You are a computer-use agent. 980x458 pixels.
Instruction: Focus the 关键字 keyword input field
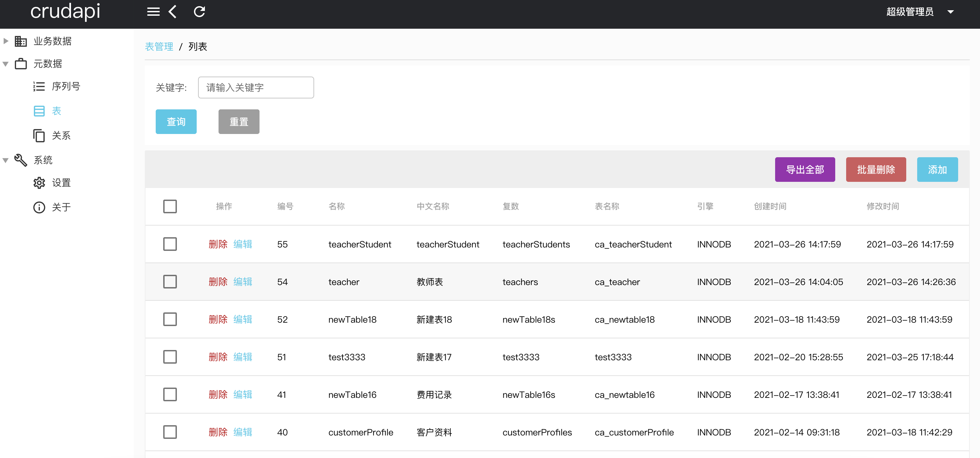tap(256, 87)
